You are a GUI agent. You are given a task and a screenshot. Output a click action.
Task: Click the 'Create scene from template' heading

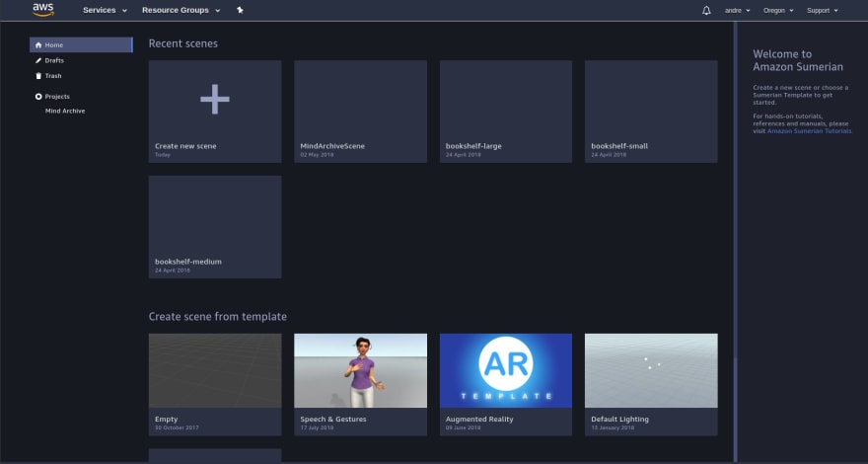[x=218, y=317]
